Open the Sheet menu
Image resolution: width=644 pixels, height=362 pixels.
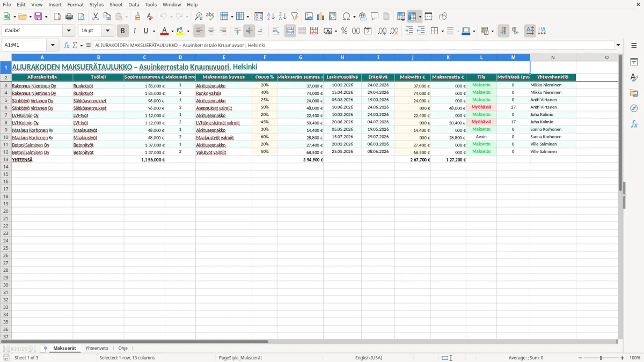coord(116,4)
